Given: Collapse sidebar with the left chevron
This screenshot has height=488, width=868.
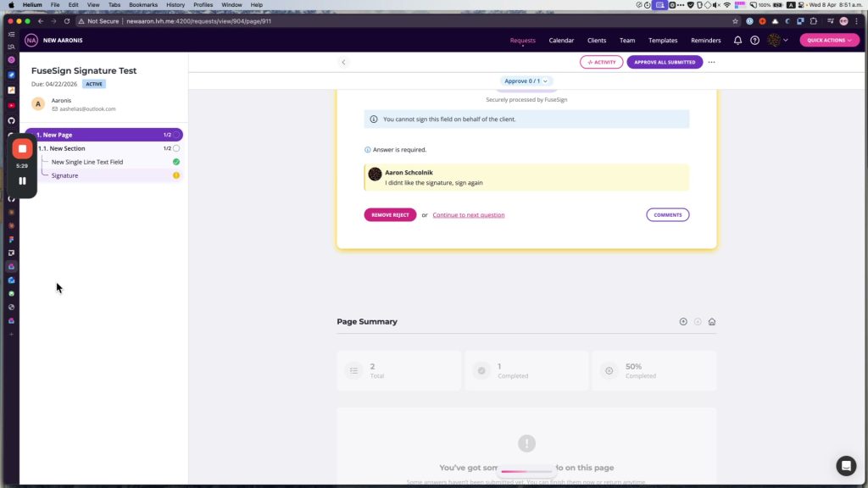Looking at the screenshot, I should point(343,62).
